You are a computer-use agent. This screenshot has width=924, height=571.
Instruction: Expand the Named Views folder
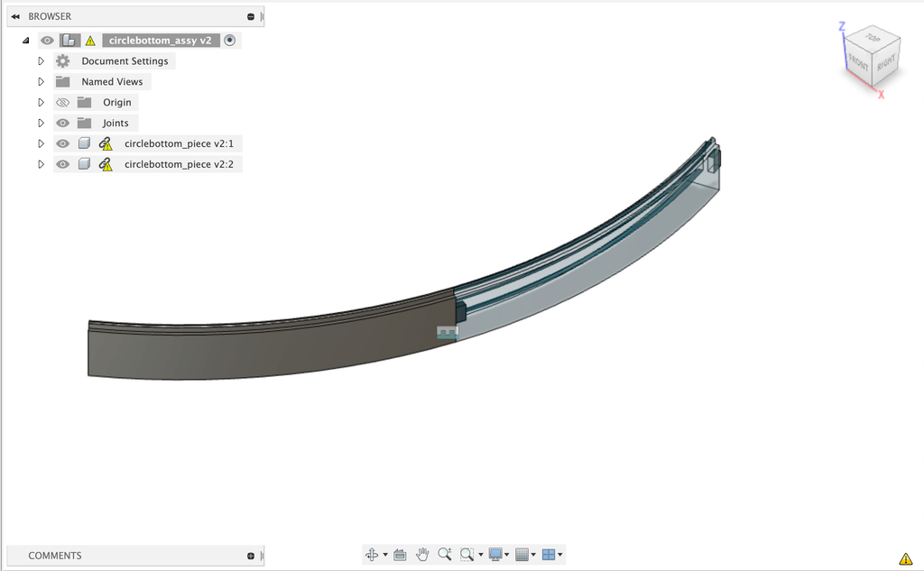click(x=42, y=82)
